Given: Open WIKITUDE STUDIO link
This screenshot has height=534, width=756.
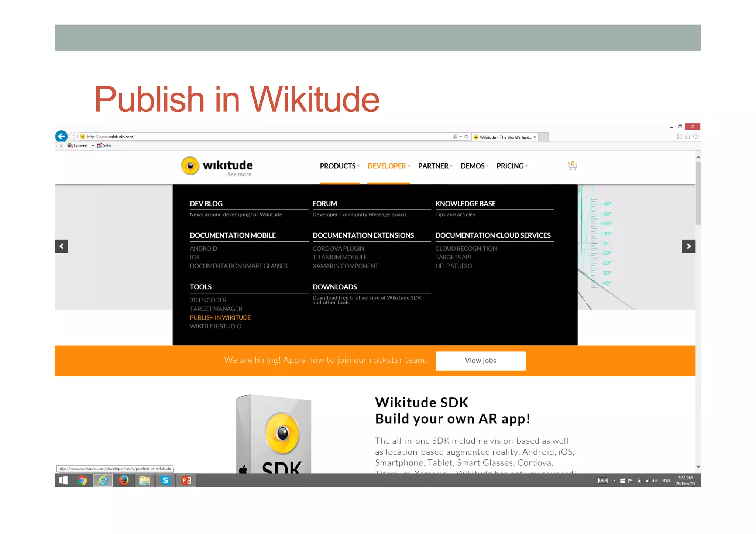Looking at the screenshot, I should [x=215, y=326].
